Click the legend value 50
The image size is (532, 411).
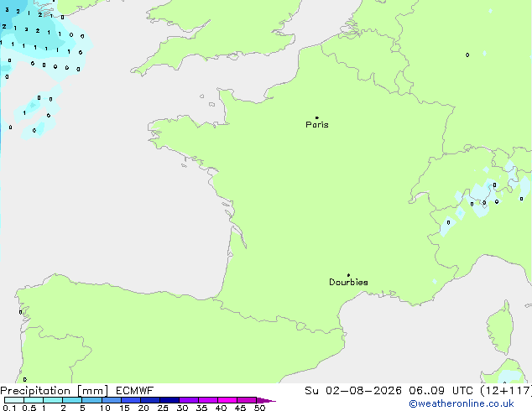click(259, 408)
